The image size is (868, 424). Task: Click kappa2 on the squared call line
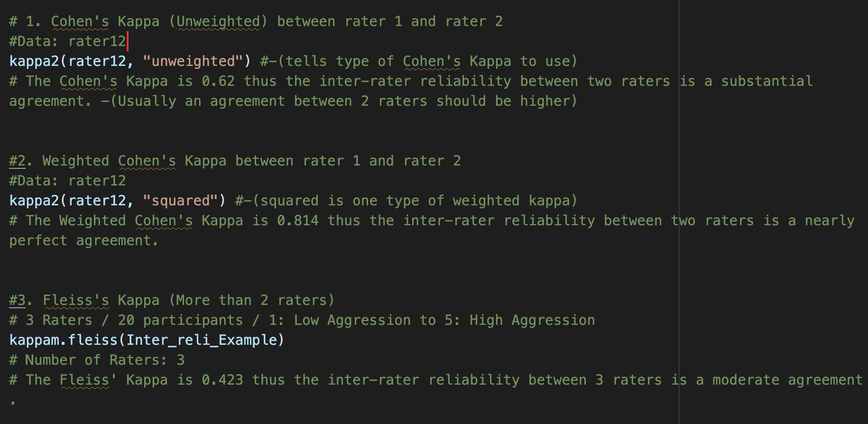(x=34, y=201)
